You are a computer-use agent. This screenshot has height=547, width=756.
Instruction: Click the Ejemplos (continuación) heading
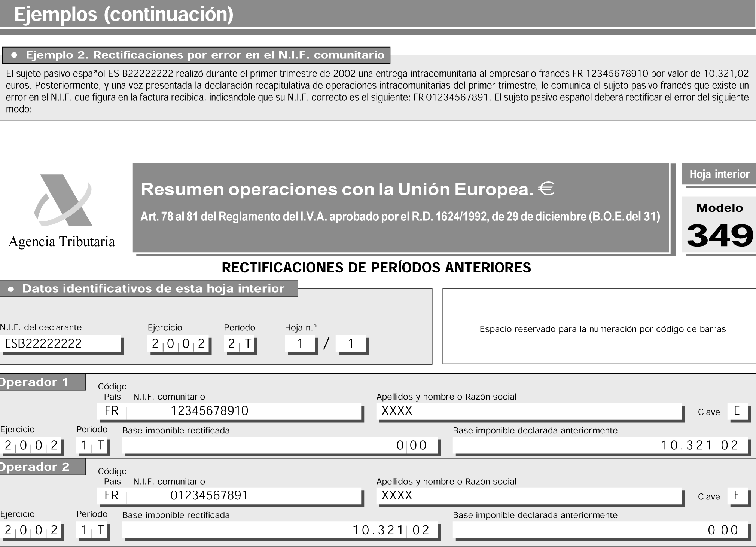click(x=124, y=14)
